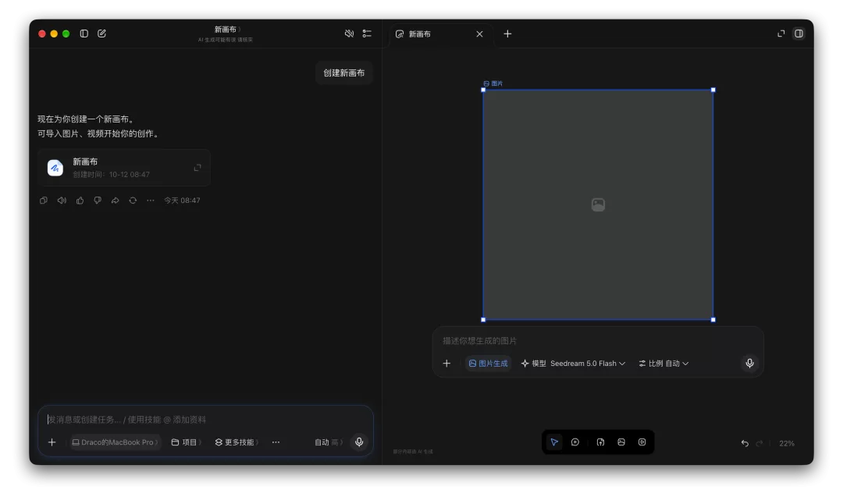Click the bottom-right resize handle of frame
Viewport: 843px width, 504px height.
[x=713, y=320]
